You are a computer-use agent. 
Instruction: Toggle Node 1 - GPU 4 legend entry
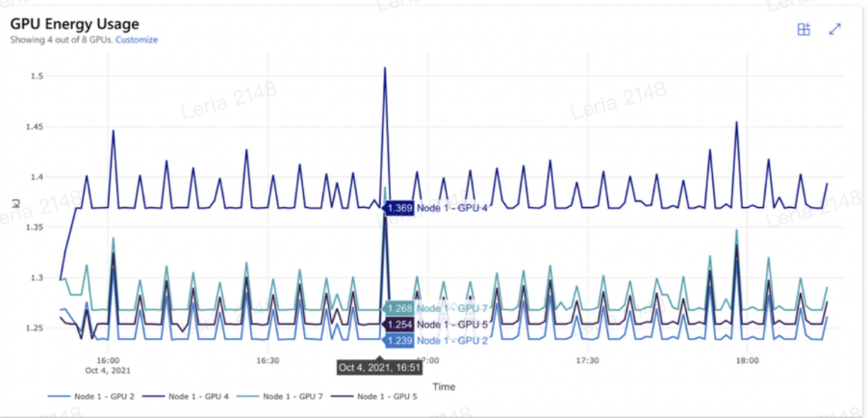click(186, 397)
